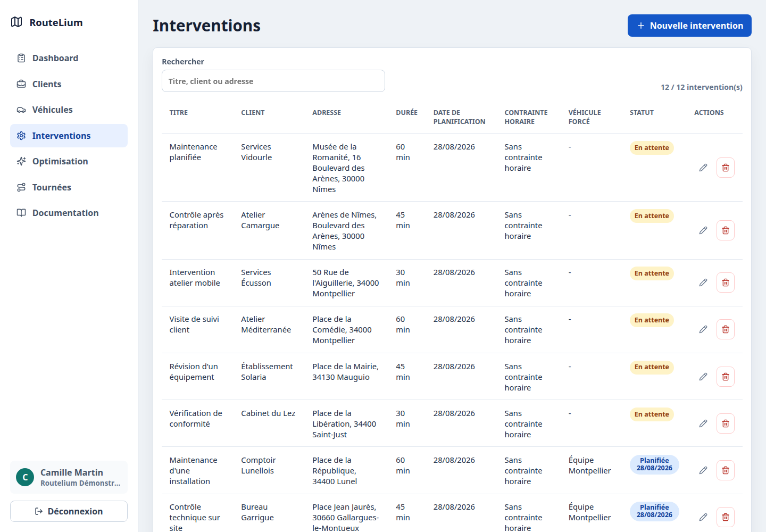The width and height of the screenshot is (766, 532).
Task: Select the Cabinet du Lez client cell
Action: pos(268,413)
